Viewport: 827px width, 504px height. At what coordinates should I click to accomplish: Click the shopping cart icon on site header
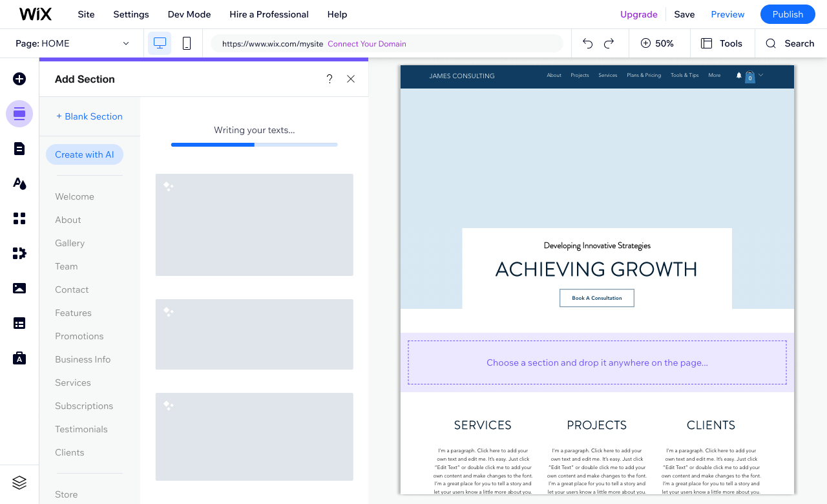coord(749,76)
